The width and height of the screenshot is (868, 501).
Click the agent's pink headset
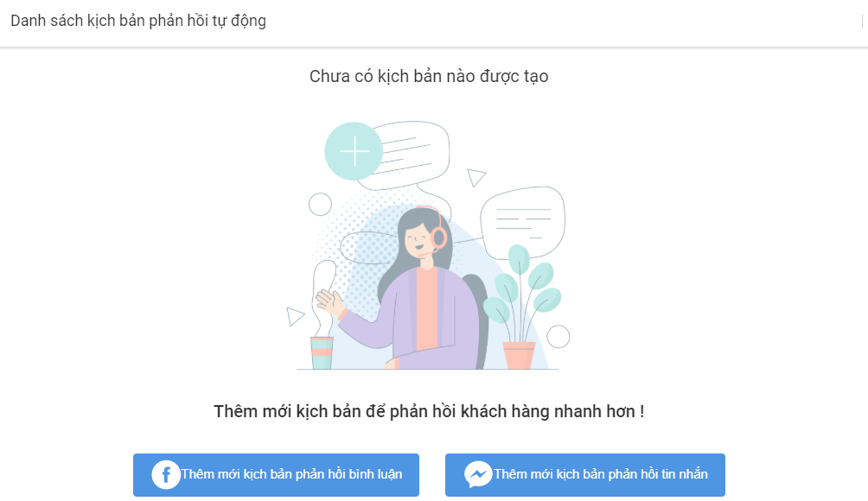click(x=436, y=231)
